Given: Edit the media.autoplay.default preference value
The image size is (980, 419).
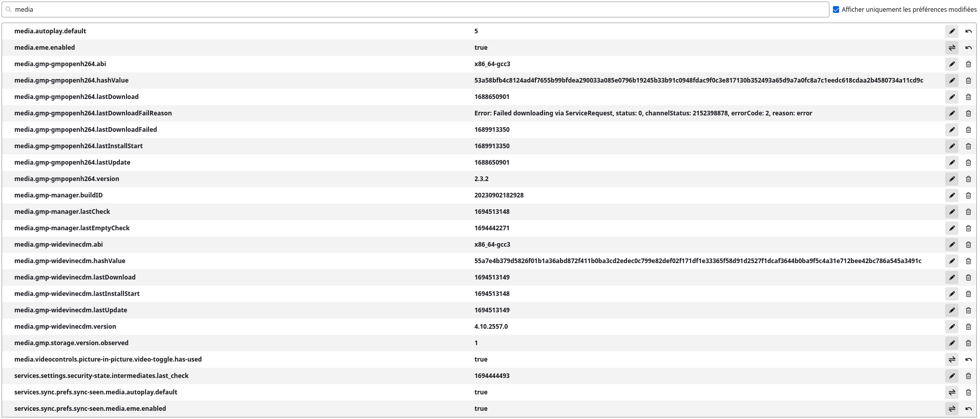Looking at the screenshot, I should (x=952, y=31).
